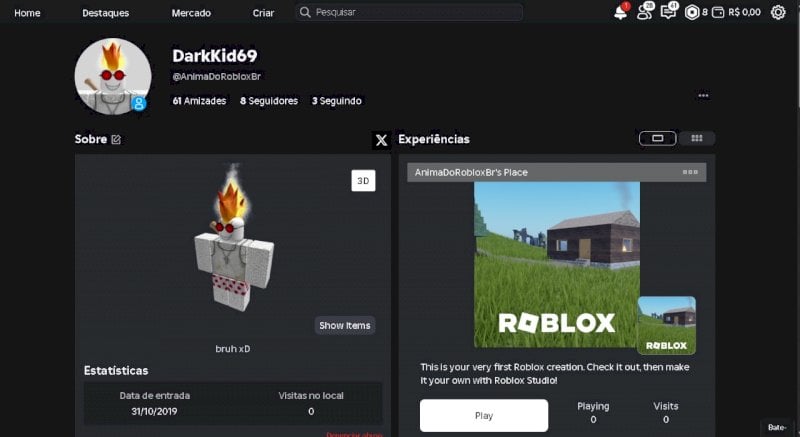Click the Visits count label
800x437 pixels.
[666, 406]
